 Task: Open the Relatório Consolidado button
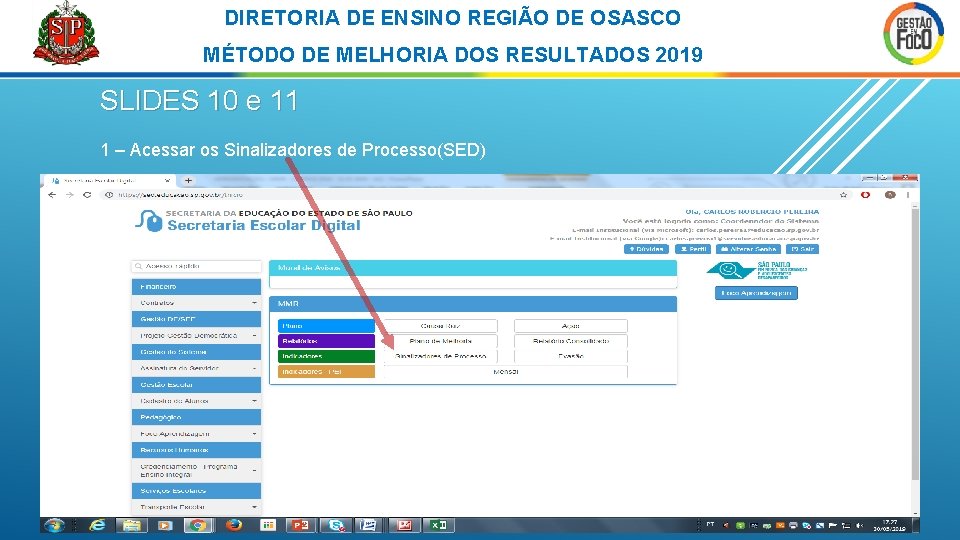coord(571,341)
